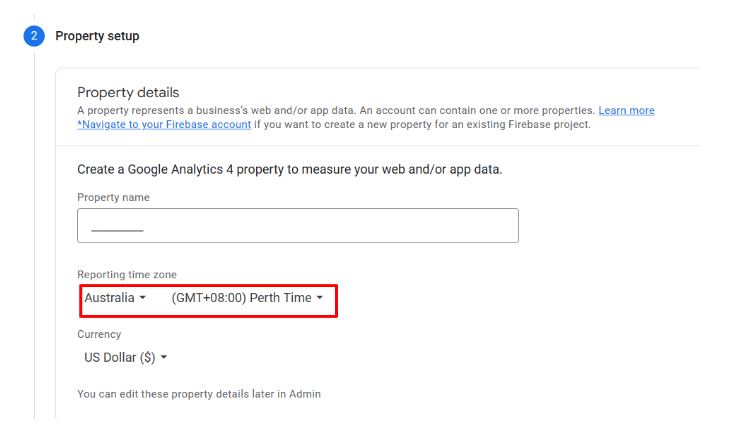Click the Currency label

pos(99,334)
